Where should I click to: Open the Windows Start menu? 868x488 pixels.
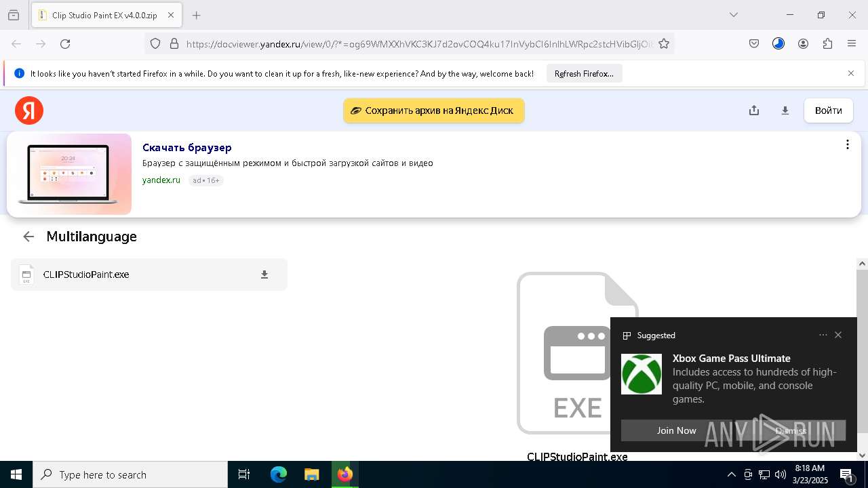click(16, 474)
